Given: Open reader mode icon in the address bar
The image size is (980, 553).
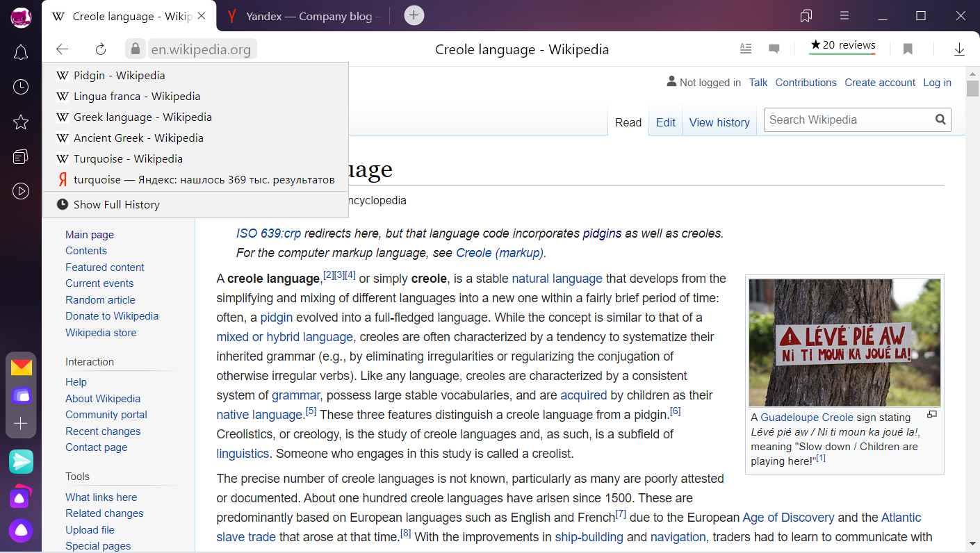Looking at the screenshot, I should tap(746, 49).
